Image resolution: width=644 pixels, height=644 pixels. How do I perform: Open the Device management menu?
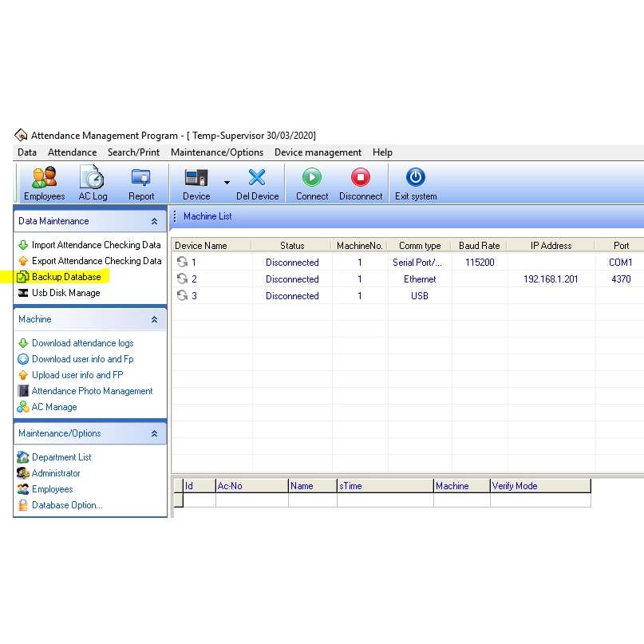(x=318, y=152)
